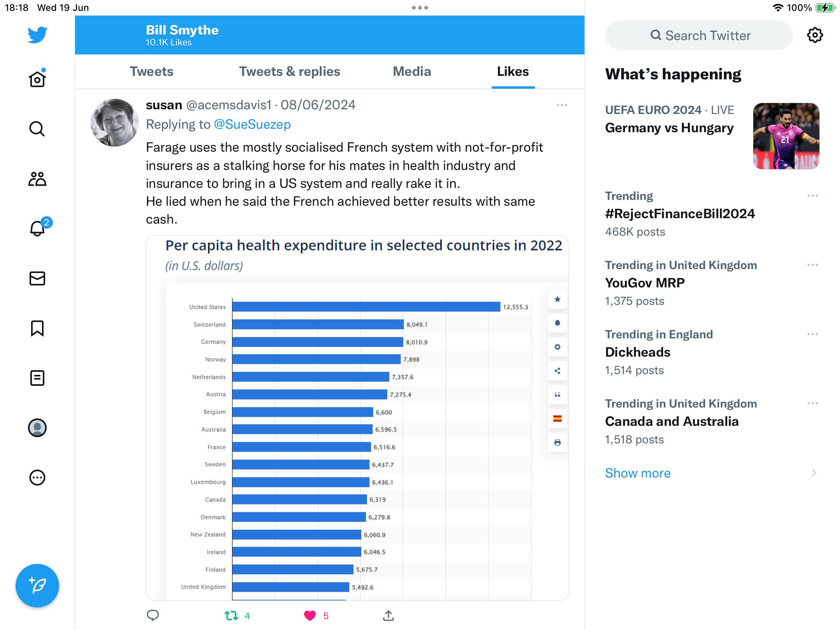840x630 pixels.
Task: Open More options circle icon in sidebar
Action: click(37, 478)
